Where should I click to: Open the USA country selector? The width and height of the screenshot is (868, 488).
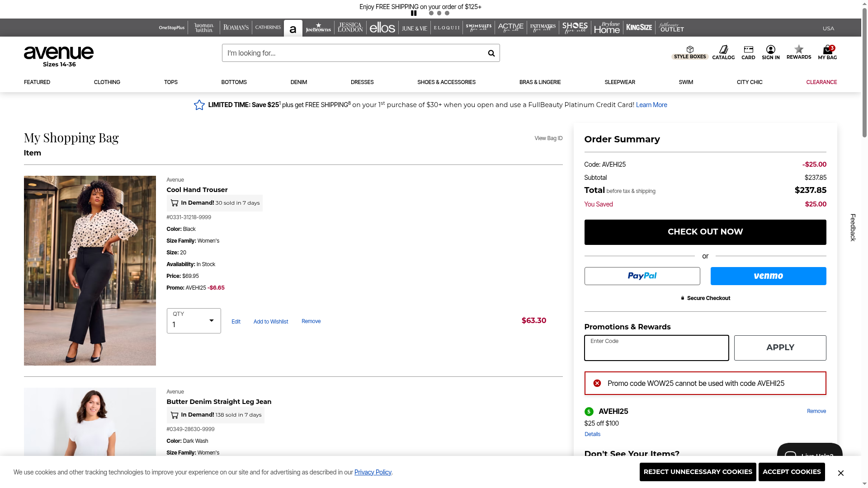point(828,28)
